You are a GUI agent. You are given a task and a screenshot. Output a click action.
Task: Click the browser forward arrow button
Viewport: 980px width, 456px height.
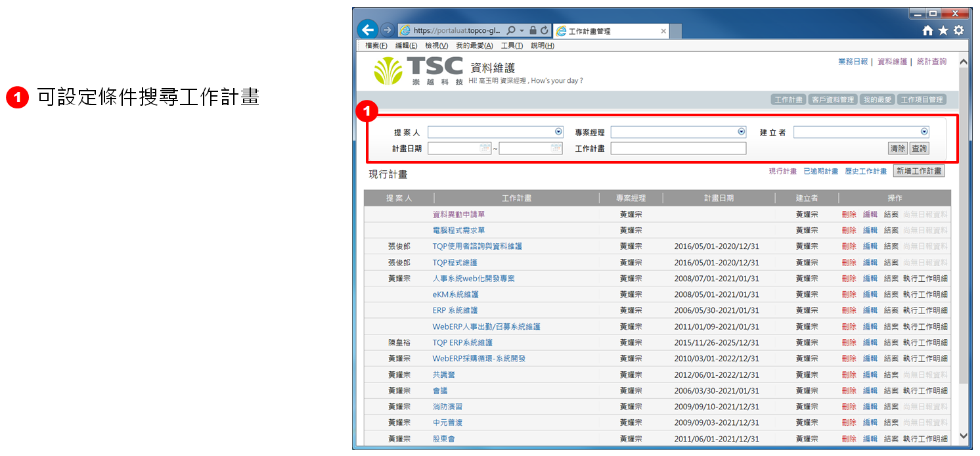pyautogui.click(x=388, y=30)
